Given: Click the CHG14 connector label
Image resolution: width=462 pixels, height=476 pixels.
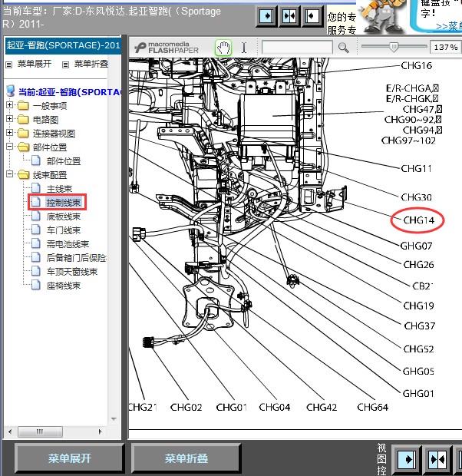Looking at the screenshot, I should pos(418,220).
